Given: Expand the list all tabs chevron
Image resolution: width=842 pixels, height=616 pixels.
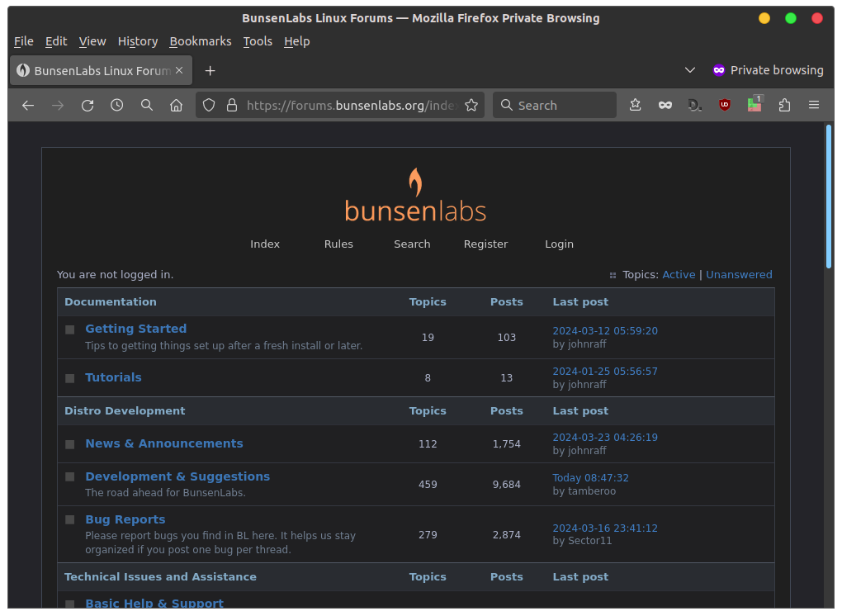Looking at the screenshot, I should coord(690,70).
